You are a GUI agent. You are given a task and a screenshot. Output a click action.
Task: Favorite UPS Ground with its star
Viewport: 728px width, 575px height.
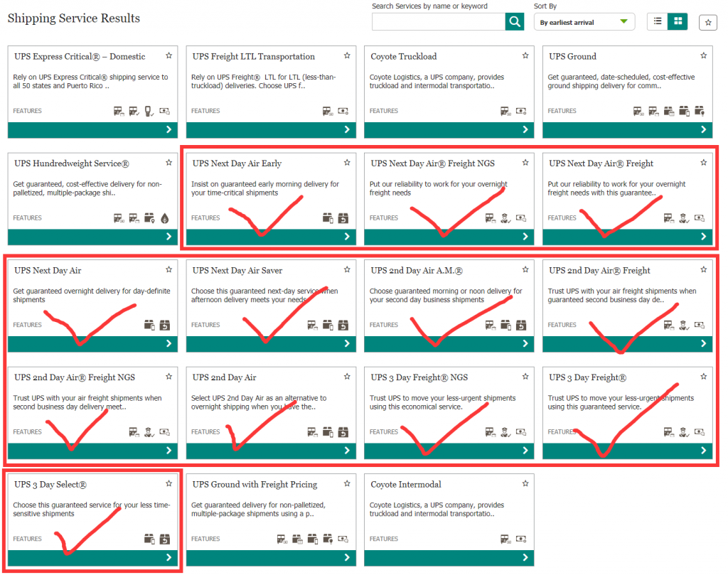703,55
